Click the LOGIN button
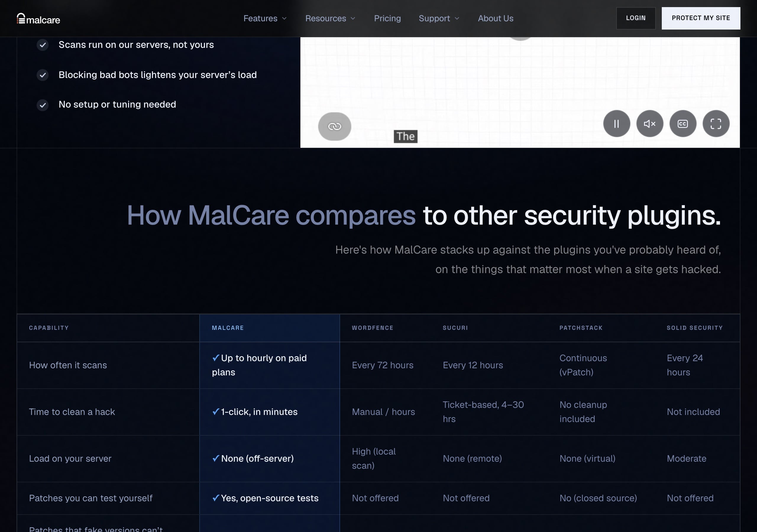 click(x=636, y=18)
